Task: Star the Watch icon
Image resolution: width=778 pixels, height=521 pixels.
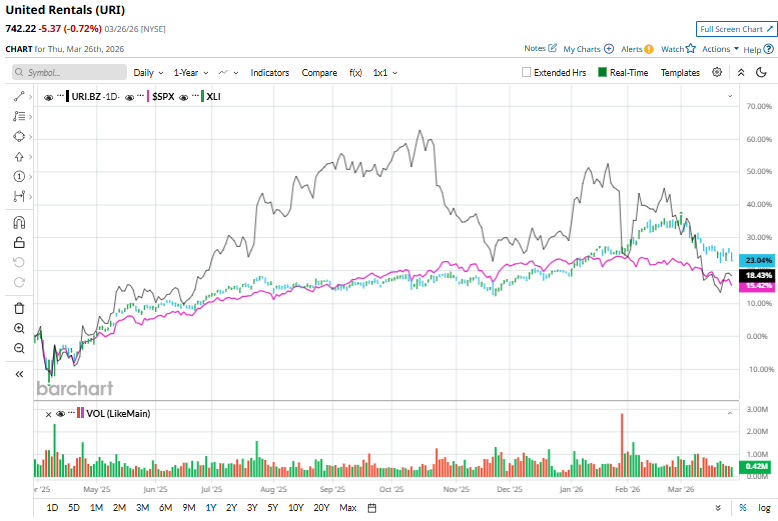Action: point(691,48)
